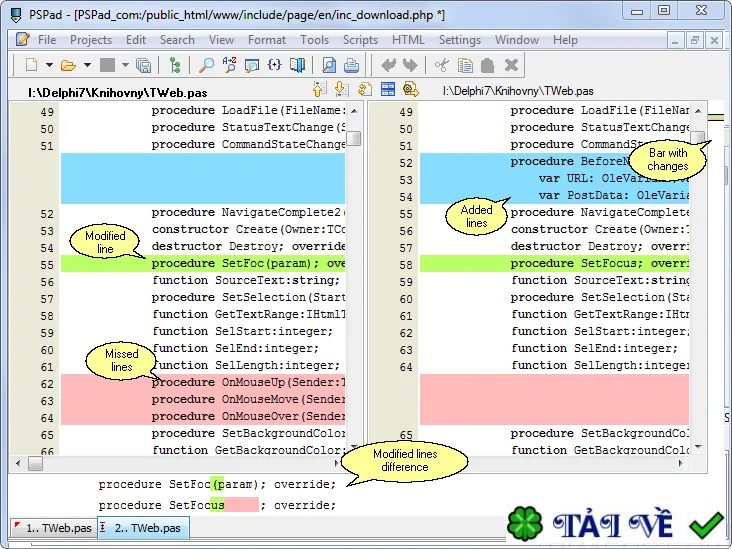Click the Open file folder icon

tap(68, 65)
